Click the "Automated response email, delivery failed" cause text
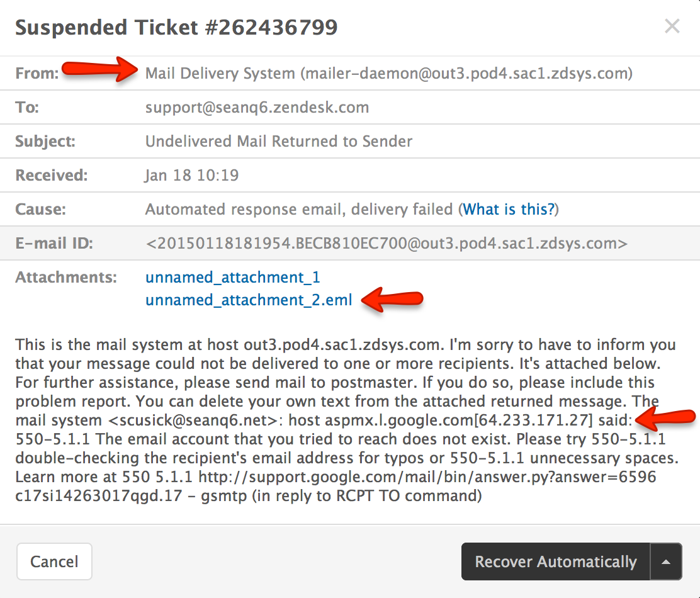700x598 pixels. click(299, 210)
